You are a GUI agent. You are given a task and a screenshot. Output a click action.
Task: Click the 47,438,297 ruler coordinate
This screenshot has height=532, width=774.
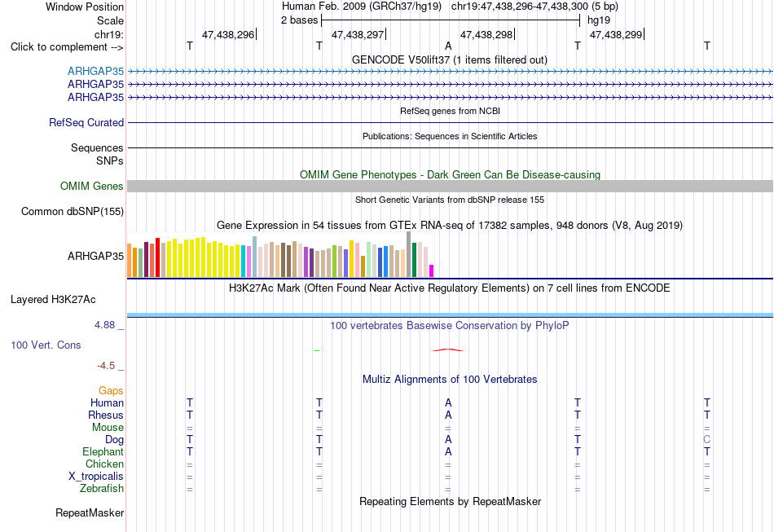pyautogui.click(x=358, y=34)
